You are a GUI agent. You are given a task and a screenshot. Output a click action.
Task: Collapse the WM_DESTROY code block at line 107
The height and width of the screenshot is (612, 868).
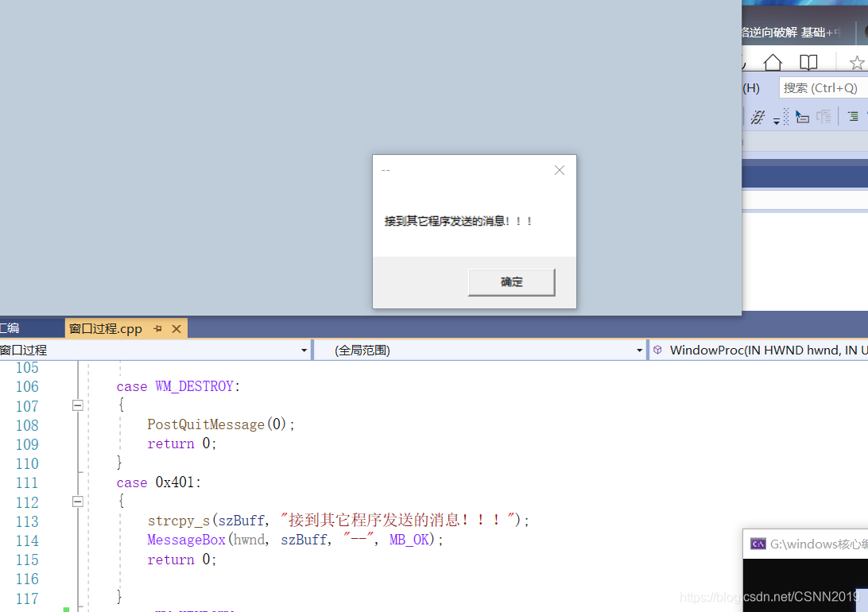[77, 405]
